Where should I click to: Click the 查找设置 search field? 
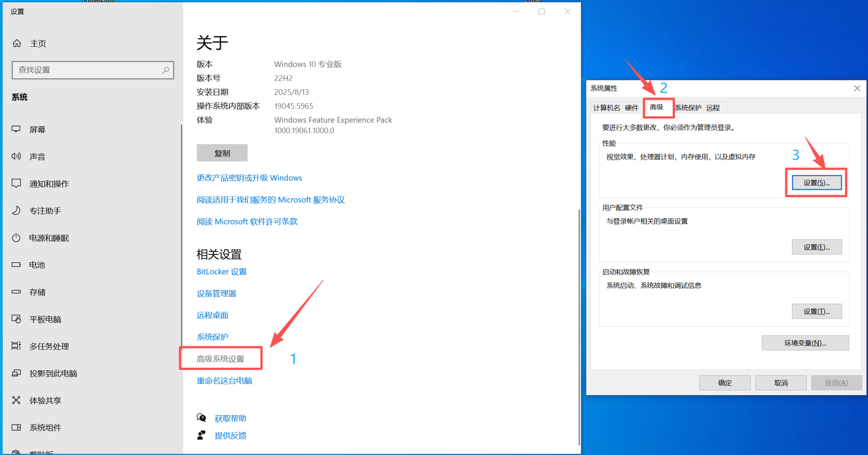click(x=87, y=70)
